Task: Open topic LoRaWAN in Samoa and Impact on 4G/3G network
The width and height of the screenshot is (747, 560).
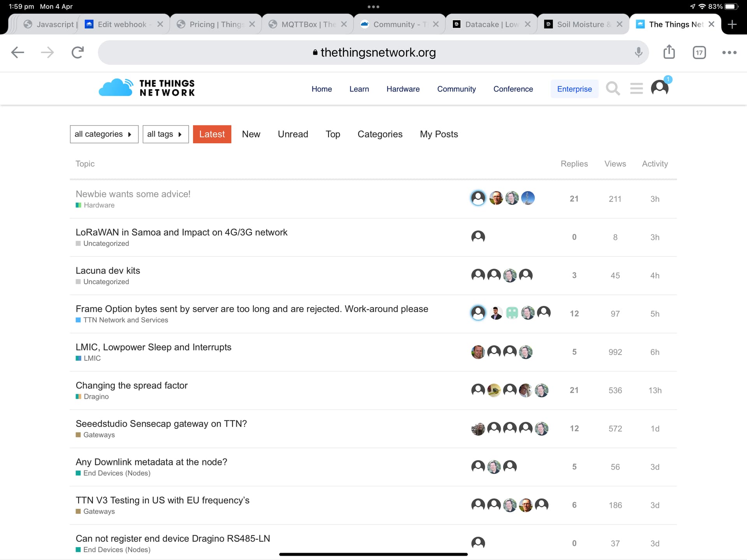Action: [181, 232]
